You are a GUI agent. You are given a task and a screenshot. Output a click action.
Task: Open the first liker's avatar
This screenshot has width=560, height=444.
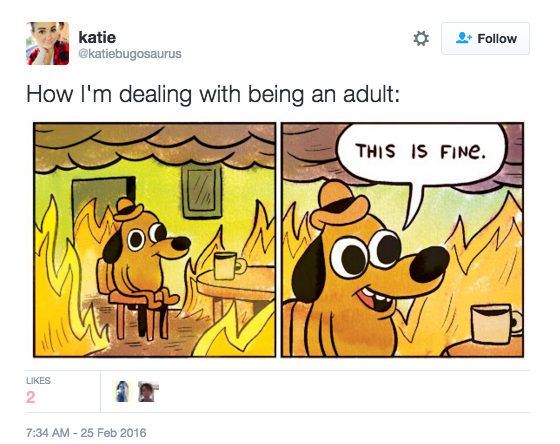coord(122,391)
